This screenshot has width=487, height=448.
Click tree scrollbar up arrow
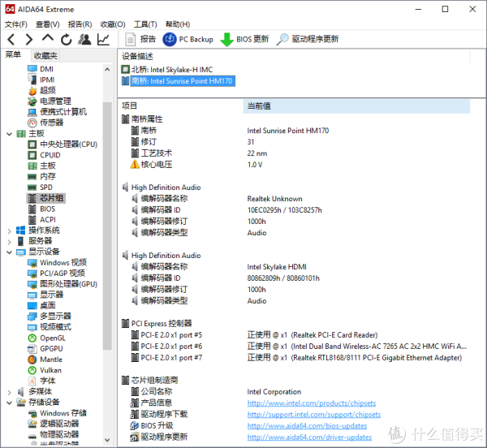pos(107,70)
